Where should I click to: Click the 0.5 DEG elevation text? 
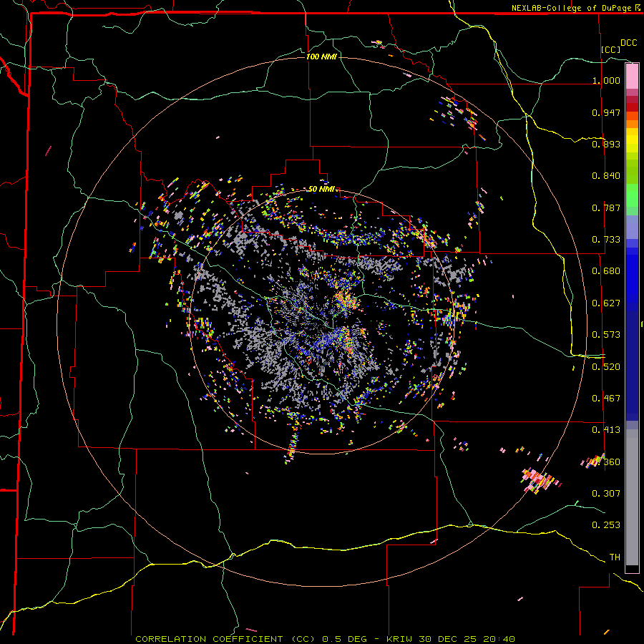click(345, 639)
